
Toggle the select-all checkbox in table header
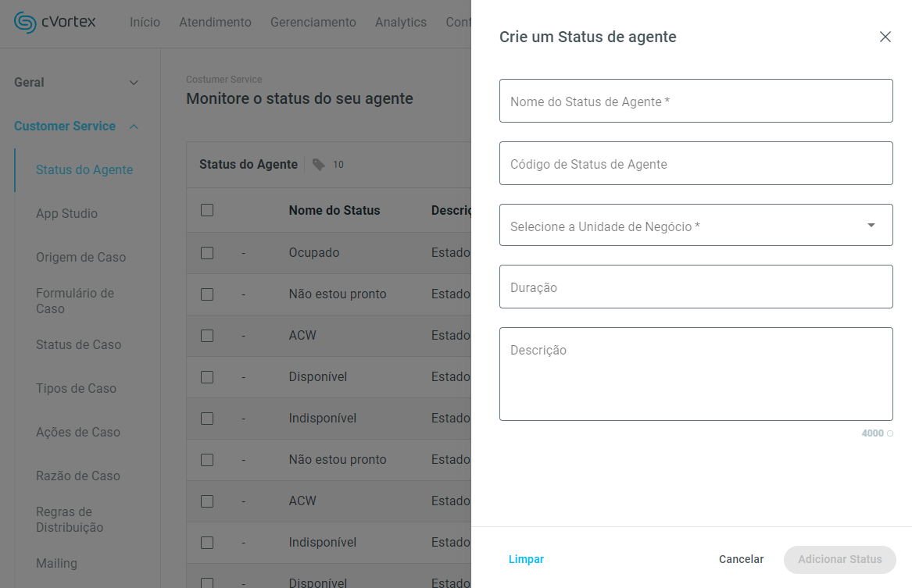tap(207, 210)
